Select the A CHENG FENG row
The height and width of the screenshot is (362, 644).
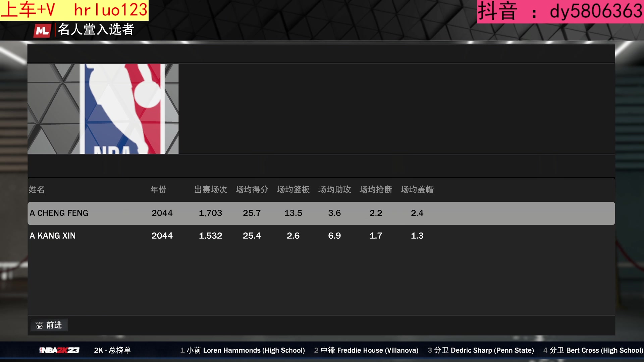pos(321,213)
